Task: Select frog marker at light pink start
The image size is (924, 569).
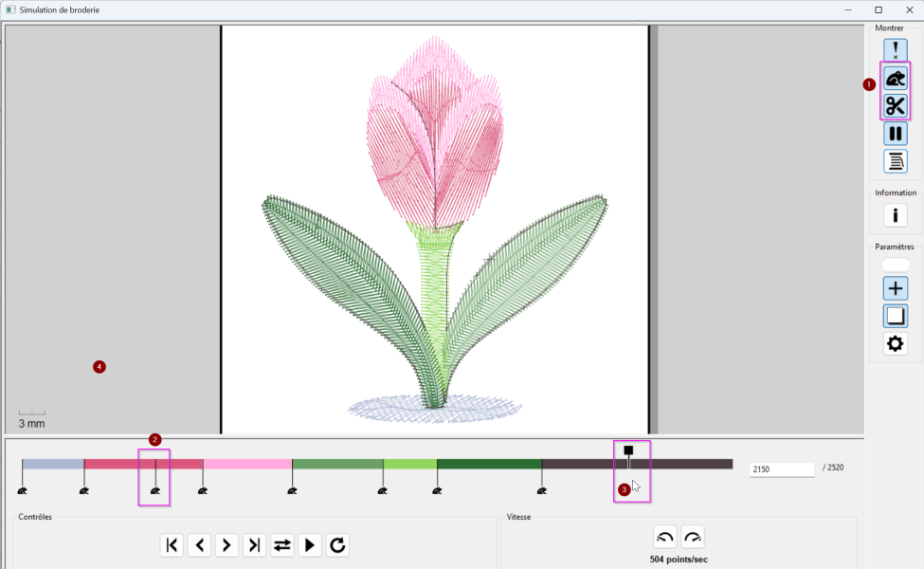Action: click(203, 490)
